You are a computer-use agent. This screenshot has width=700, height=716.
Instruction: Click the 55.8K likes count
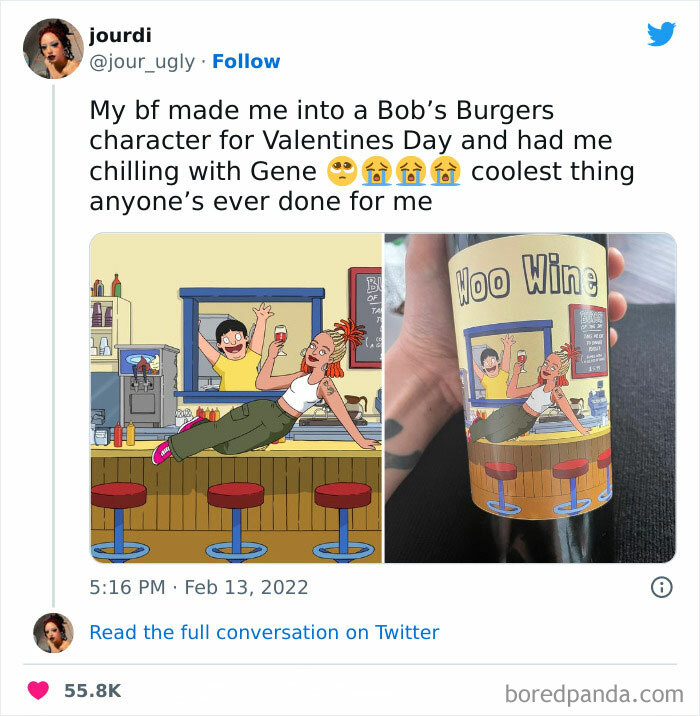[x=93, y=691]
